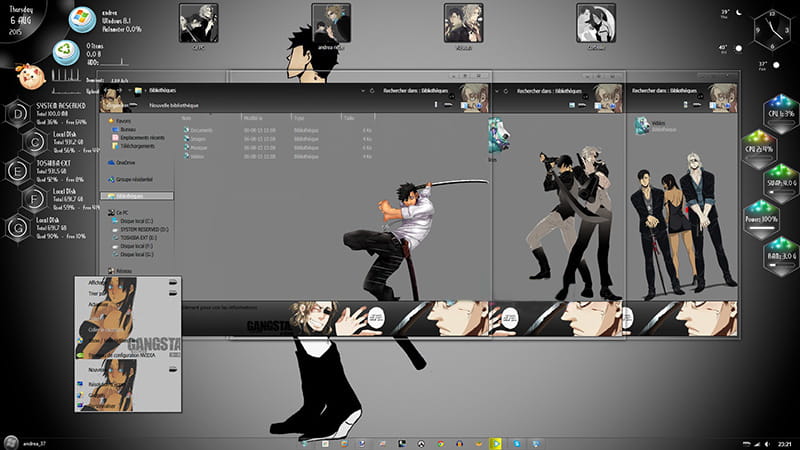
Task: Open the E drive hexagon icon
Action: tap(18, 171)
